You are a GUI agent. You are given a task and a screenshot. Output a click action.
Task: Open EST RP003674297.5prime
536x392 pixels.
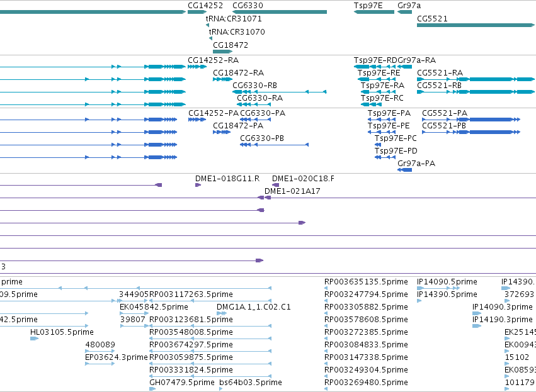pyautogui.click(x=191, y=345)
